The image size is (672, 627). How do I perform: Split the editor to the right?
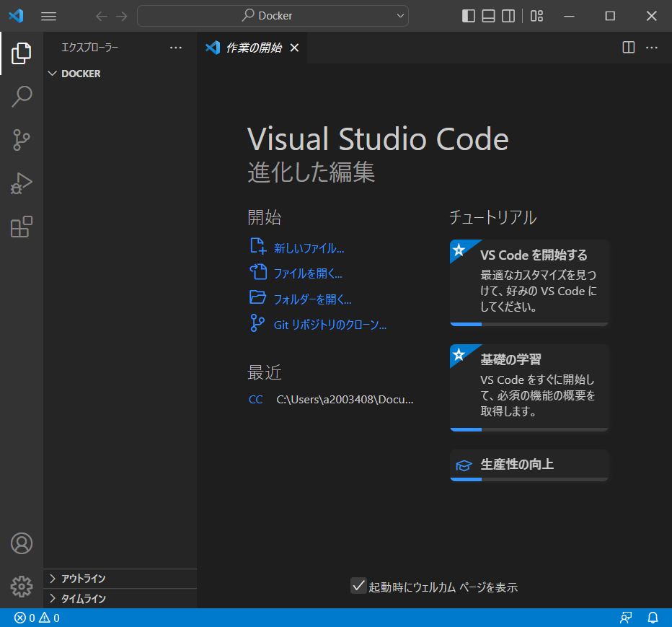tap(628, 47)
